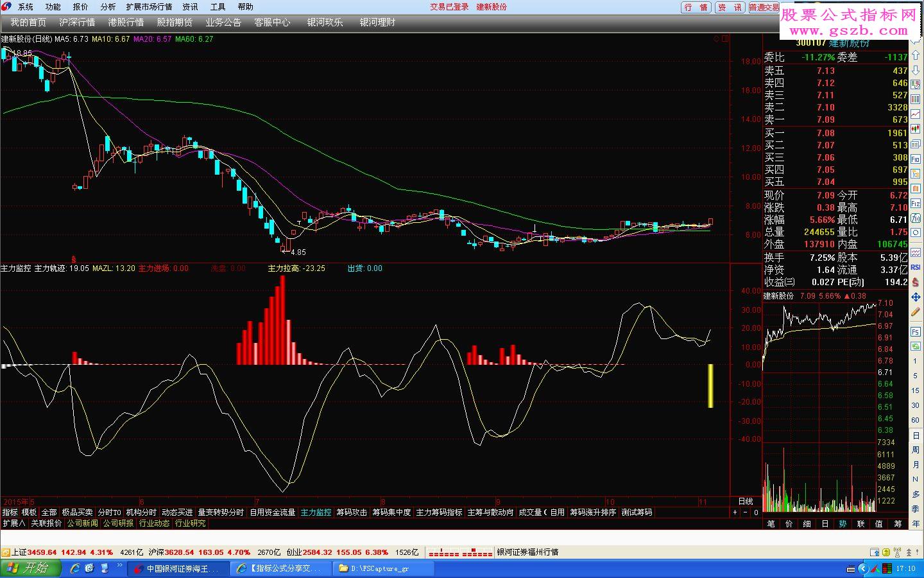Viewport: 924px width, 578px height.
Task: Click the plus zoom button below chart
Action: [x=735, y=512]
